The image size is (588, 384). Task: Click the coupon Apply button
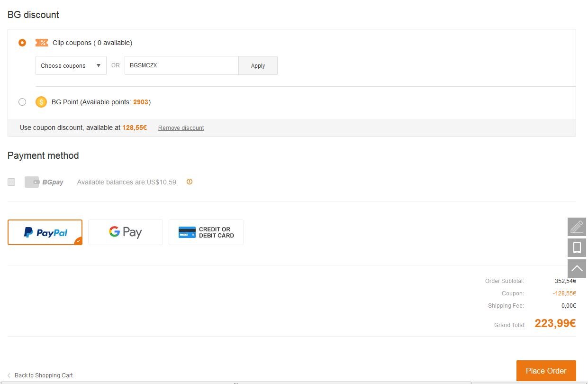click(x=258, y=65)
